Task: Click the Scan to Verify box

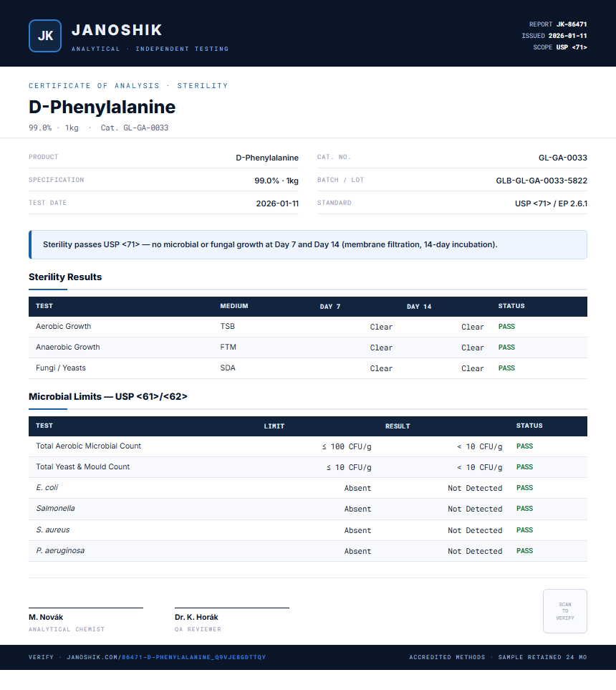Action: click(565, 611)
